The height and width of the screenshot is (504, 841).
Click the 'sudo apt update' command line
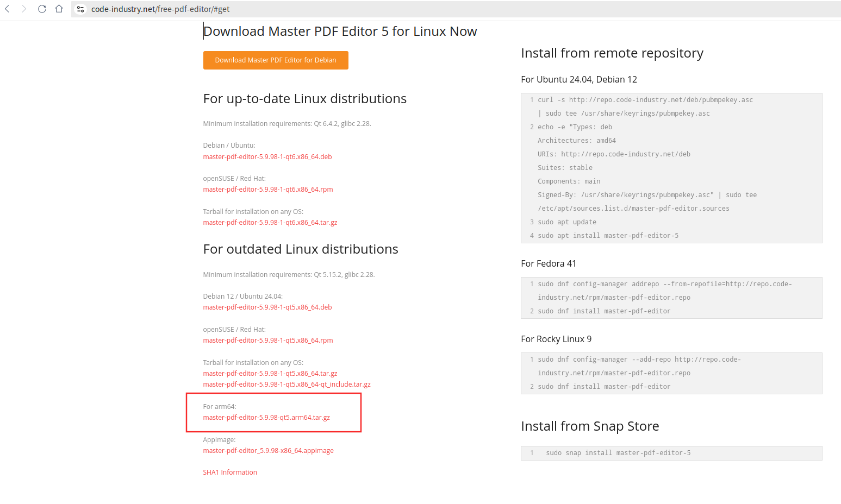click(x=567, y=222)
